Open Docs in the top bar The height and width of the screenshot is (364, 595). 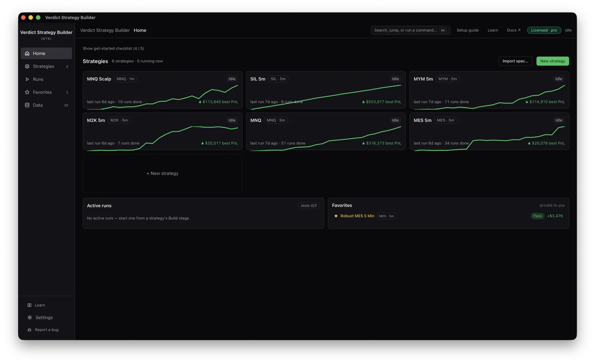click(x=513, y=30)
